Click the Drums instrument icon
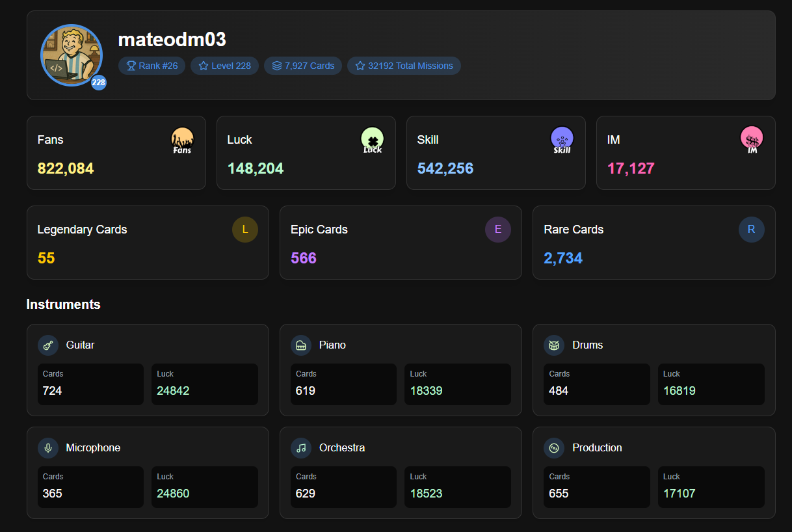The image size is (792, 532). point(554,345)
